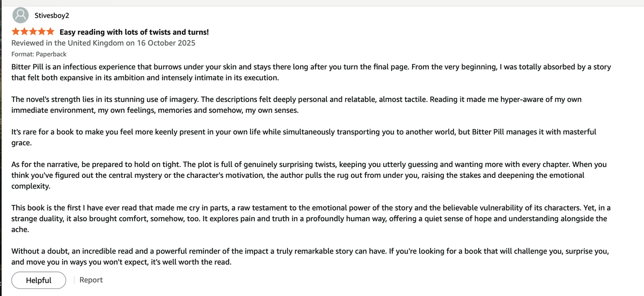
Task: Click the fifth orange rating star
Action: tap(50, 32)
